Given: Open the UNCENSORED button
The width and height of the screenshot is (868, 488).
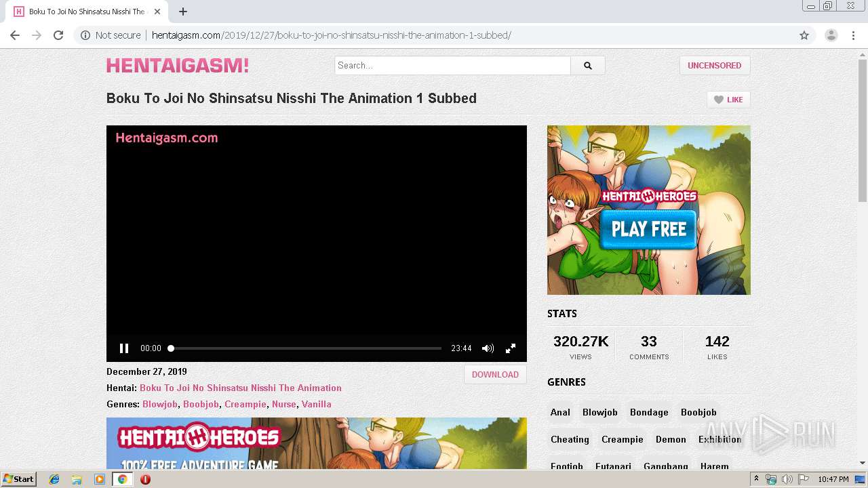Looking at the screenshot, I should click(715, 66).
